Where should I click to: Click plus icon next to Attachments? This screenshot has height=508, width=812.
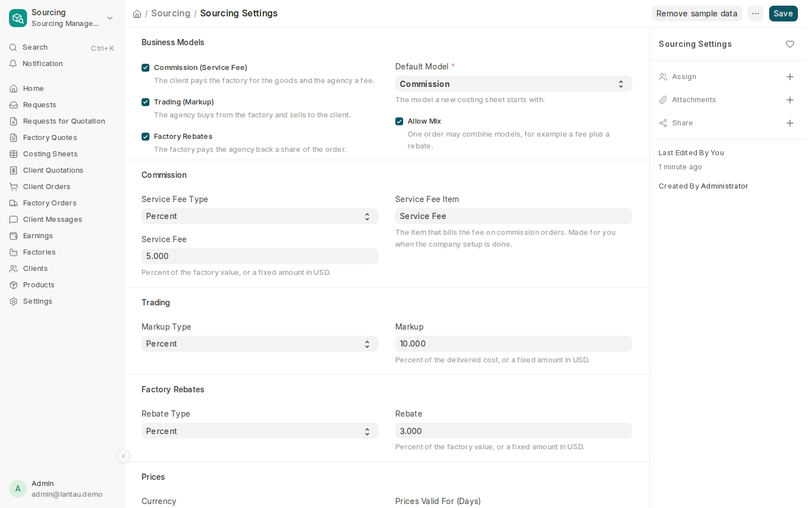pyautogui.click(x=790, y=100)
